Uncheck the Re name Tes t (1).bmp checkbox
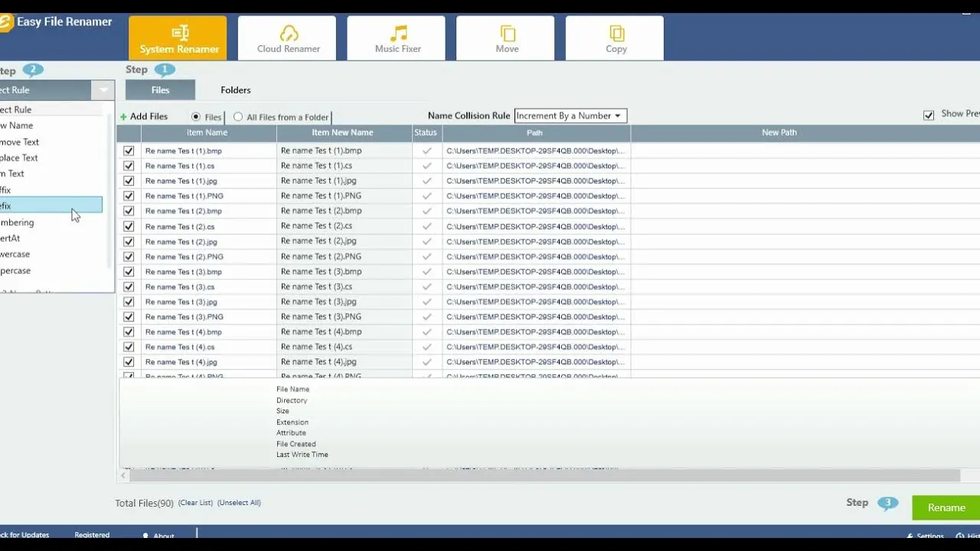 [x=129, y=151]
